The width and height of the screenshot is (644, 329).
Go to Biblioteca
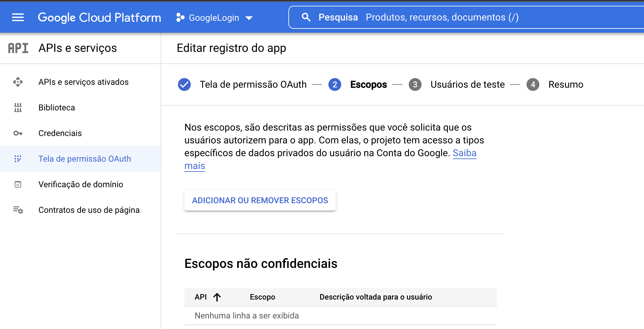click(x=57, y=108)
